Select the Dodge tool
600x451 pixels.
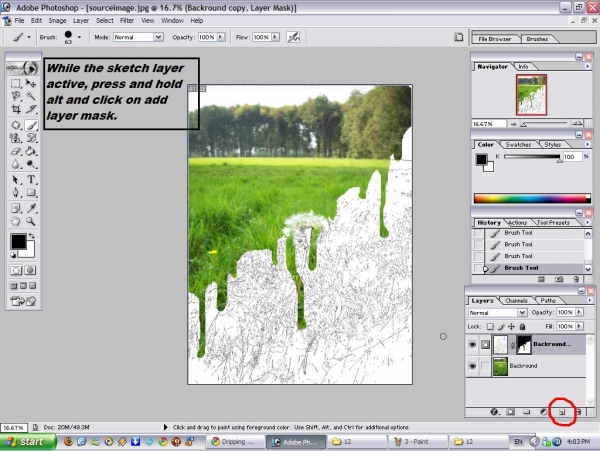point(31,164)
